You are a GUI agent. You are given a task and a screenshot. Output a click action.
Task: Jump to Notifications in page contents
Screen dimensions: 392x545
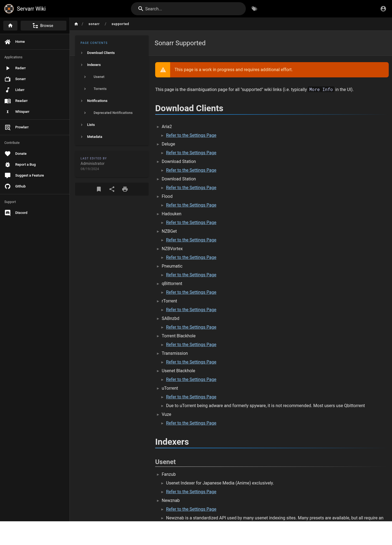coord(97,101)
